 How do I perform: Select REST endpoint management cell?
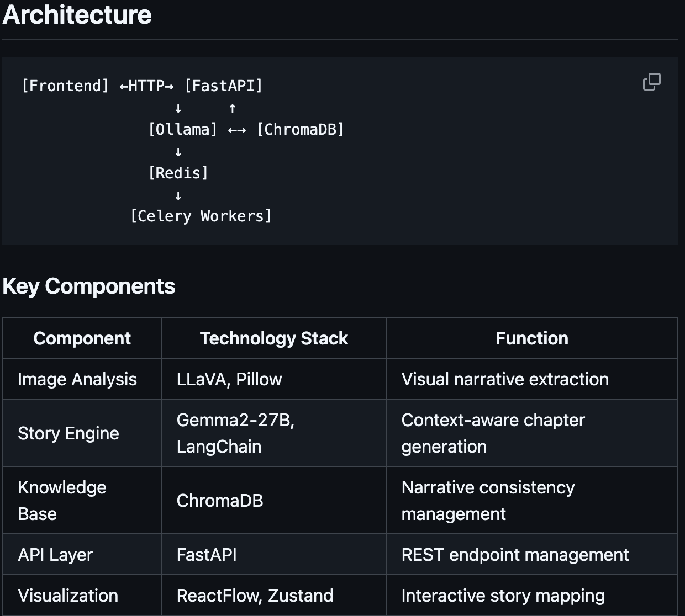pos(532,554)
